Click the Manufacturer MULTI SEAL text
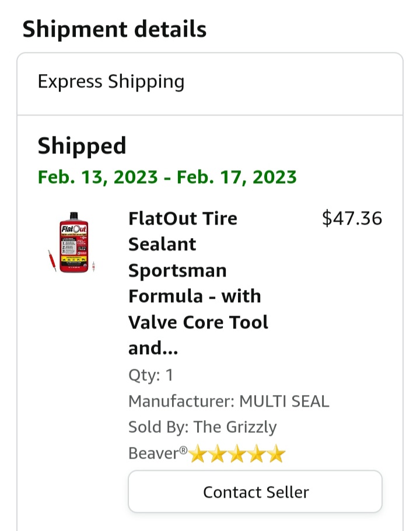 coord(229,401)
